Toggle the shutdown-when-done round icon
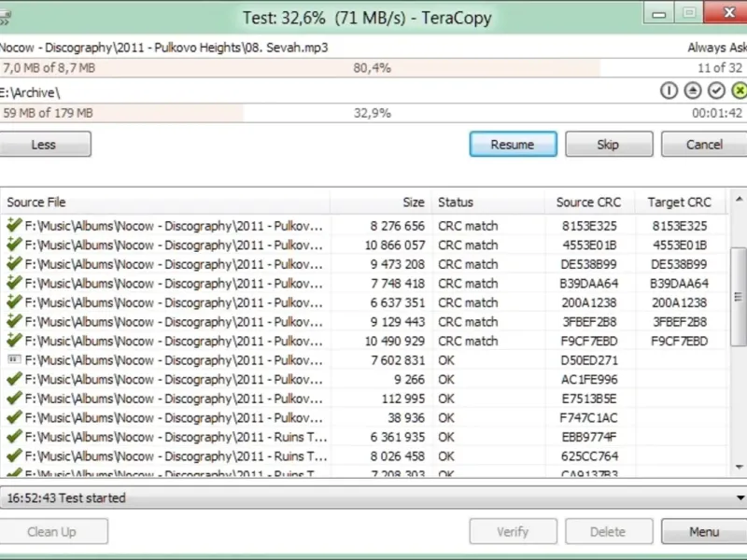Screen dimensions: 747x560 pos(669,91)
